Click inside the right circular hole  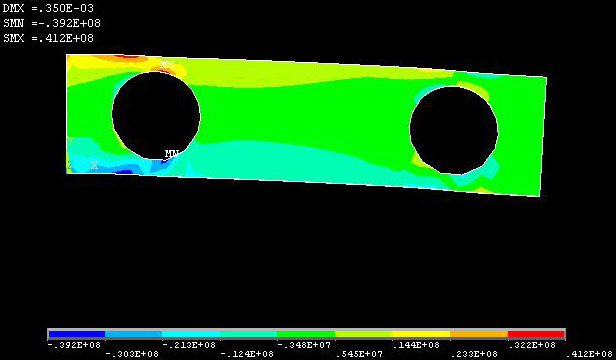[x=454, y=130]
